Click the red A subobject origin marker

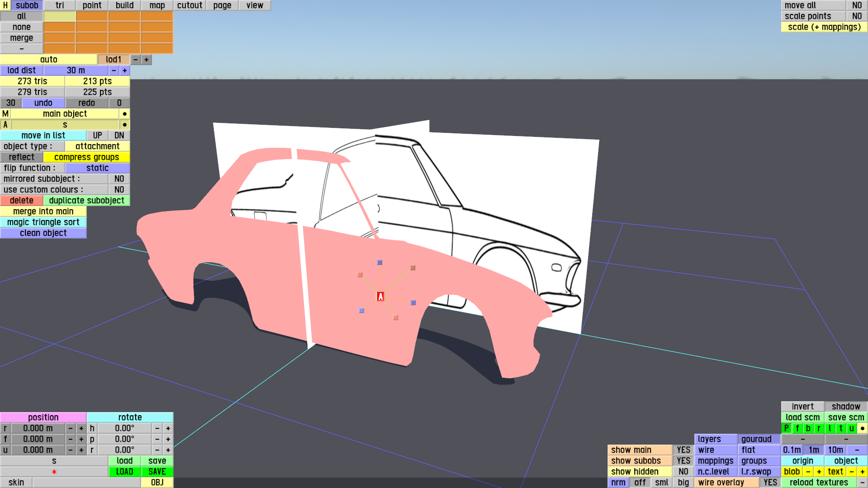[x=380, y=296]
